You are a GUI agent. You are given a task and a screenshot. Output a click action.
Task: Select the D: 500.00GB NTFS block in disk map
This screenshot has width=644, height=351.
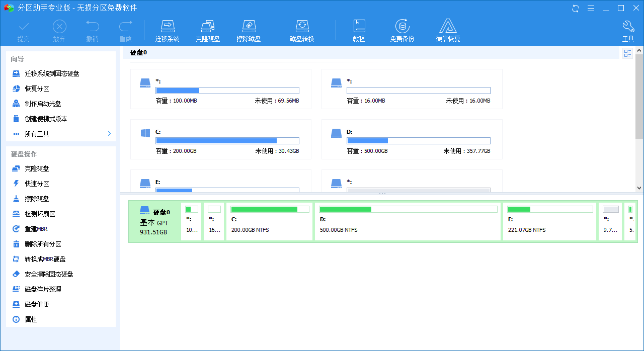pos(408,222)
